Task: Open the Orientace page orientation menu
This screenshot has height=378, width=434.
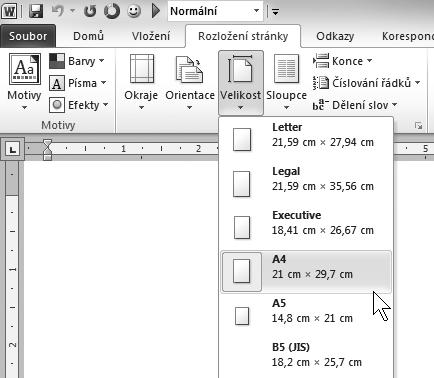Action: pyautogui.click(x=190, y=82)
